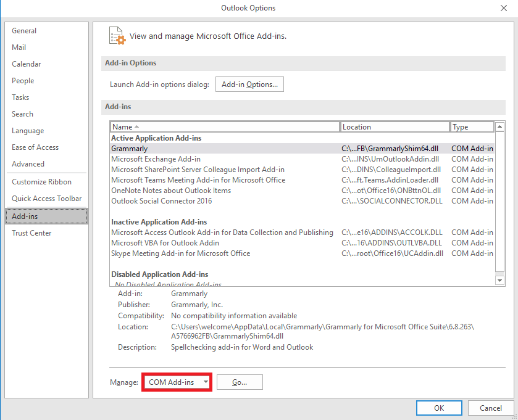Click Cancel to discard changes
This screenshot has height=420, width=518.
point(491,408)
